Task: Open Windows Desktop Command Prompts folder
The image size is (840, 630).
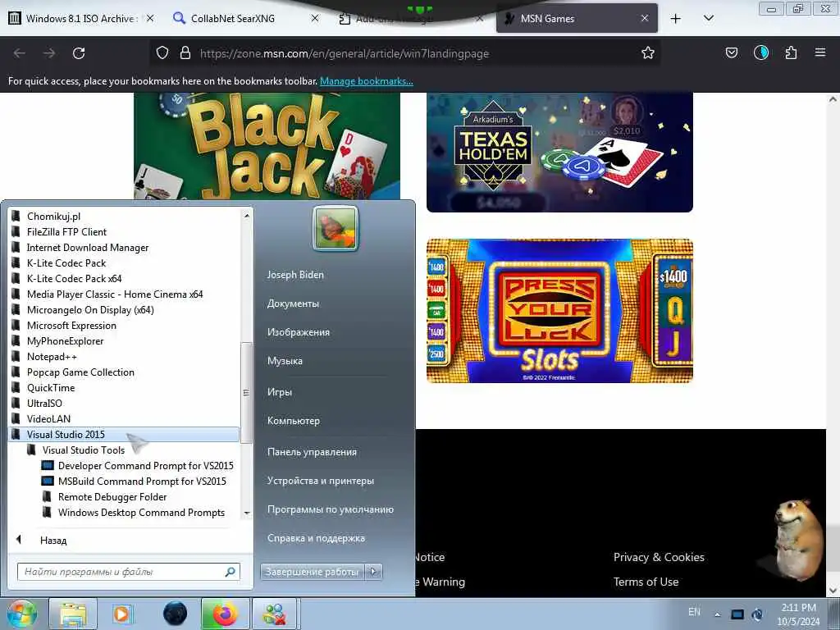Action: click(141, 513)
